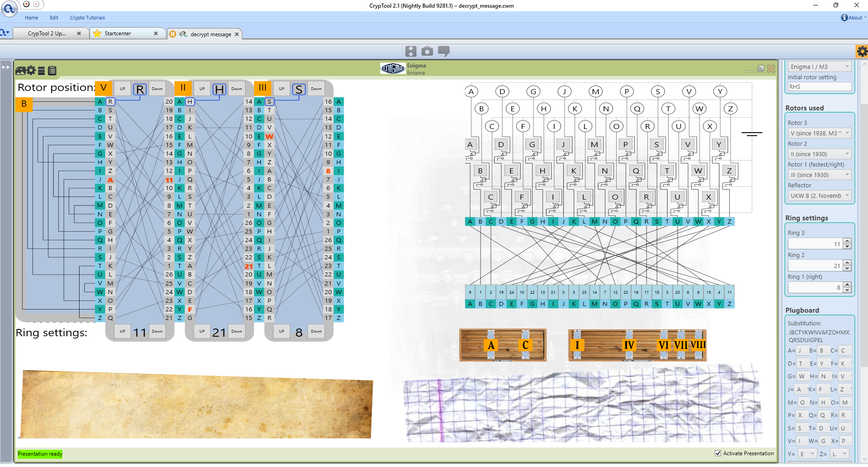Open the orange gear settings icon
Viewport: 868px width, 467px height.
pyautogui.click(x=862, y=52)
